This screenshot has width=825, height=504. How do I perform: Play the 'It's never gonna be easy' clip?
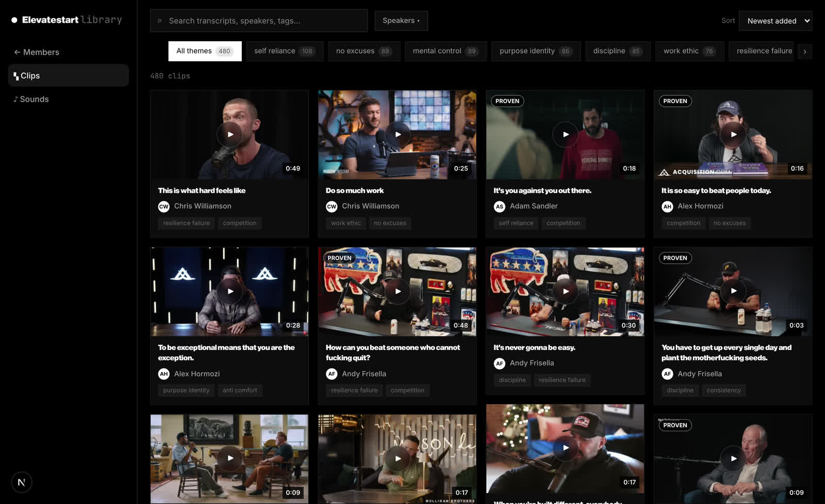[565, 291]
